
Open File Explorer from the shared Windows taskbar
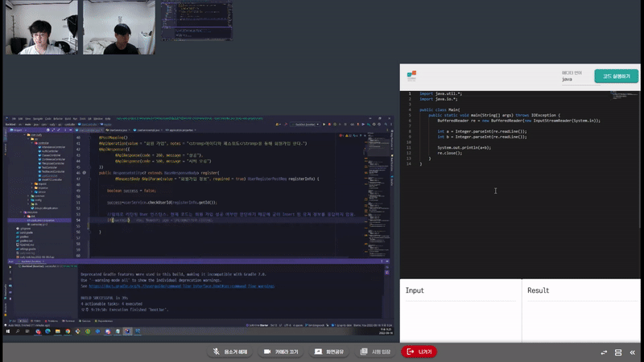(58, 331)
